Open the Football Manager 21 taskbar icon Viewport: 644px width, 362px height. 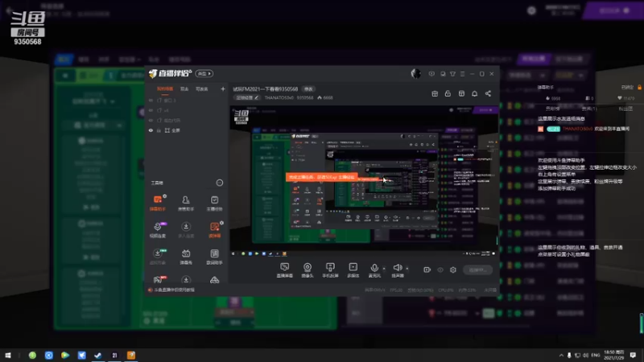click(x=114, y=355)
